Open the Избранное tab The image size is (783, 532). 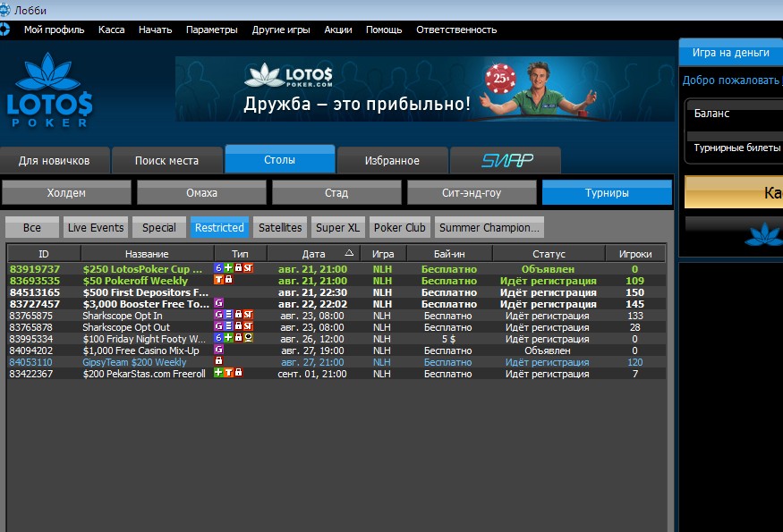392,160
